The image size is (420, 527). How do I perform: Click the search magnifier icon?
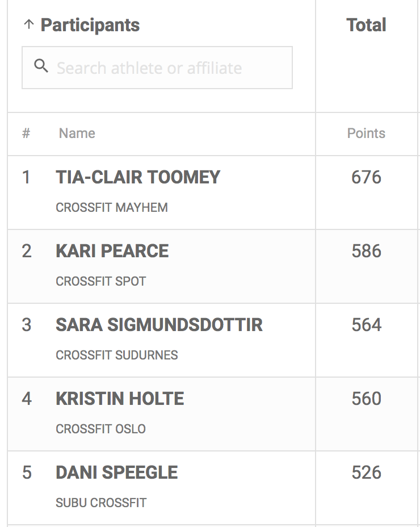tap(41, 66)
